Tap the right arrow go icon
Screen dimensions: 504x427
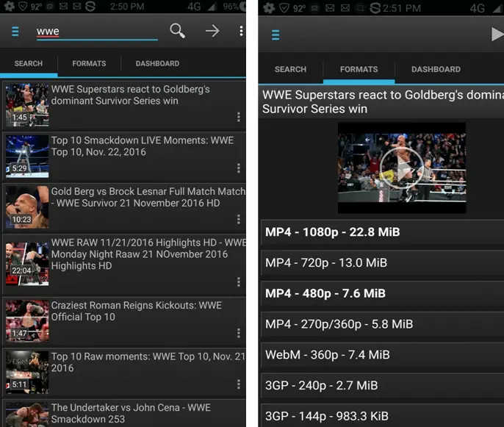pos(212,31)
